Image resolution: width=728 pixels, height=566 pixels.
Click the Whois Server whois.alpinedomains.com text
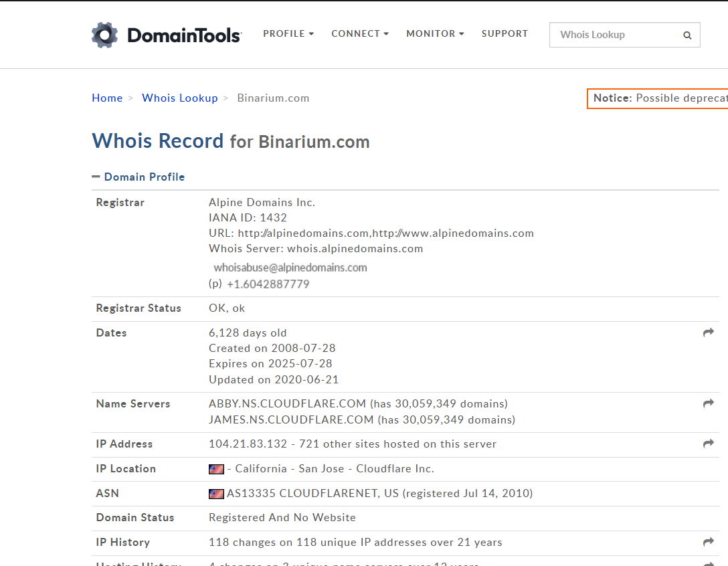pos(316,248)
